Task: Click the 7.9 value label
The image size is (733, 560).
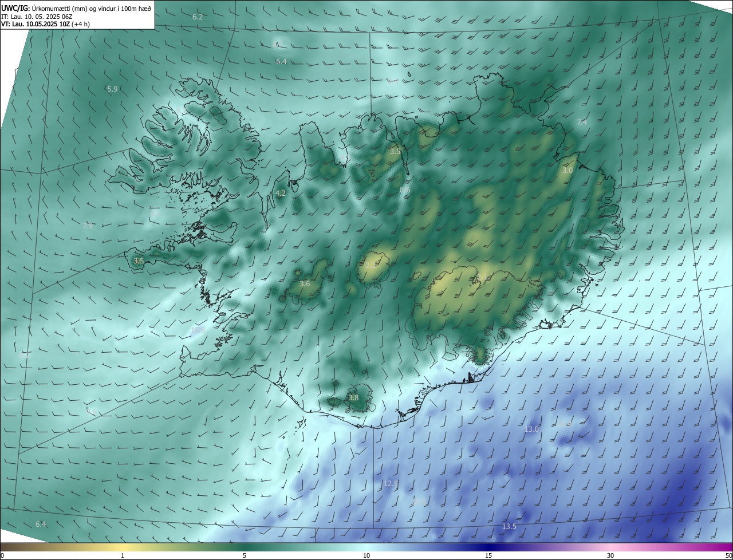Action: (88, 226)
